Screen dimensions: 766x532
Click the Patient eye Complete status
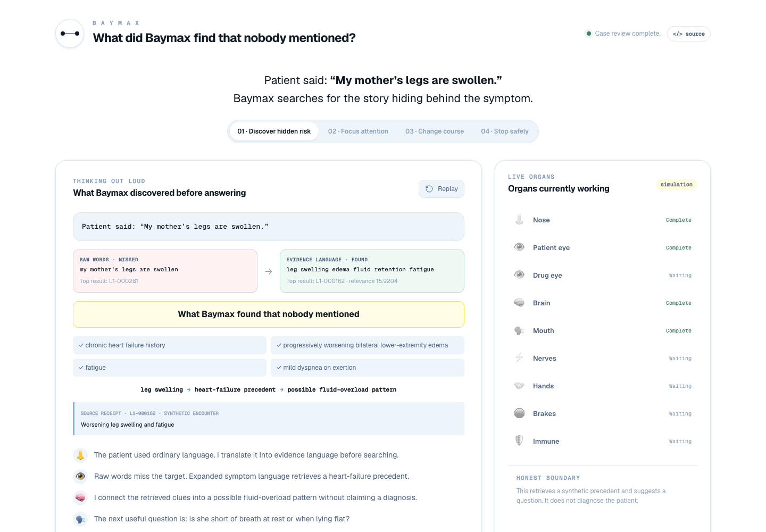point(679,248)
